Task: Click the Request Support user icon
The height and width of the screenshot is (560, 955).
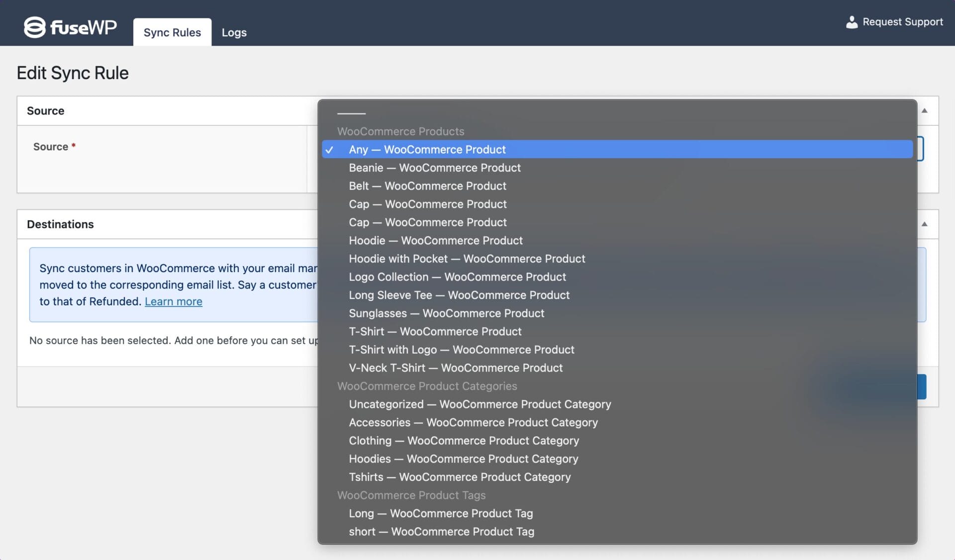Action: (851, 22)
